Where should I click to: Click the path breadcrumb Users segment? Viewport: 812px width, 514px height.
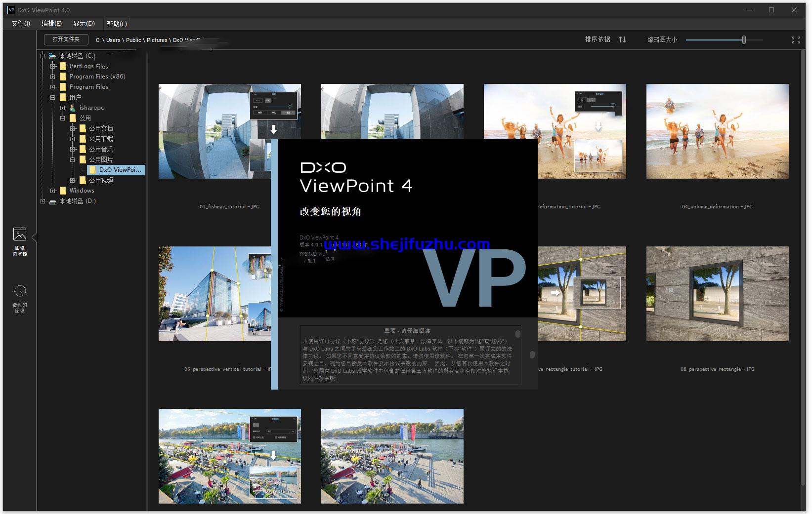[x=113, y=40]
